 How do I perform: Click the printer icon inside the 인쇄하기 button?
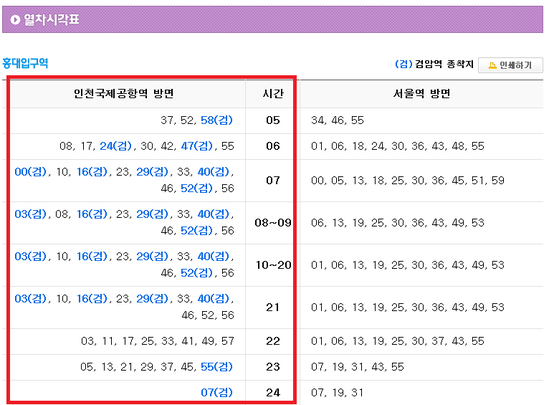coord(492,65)
